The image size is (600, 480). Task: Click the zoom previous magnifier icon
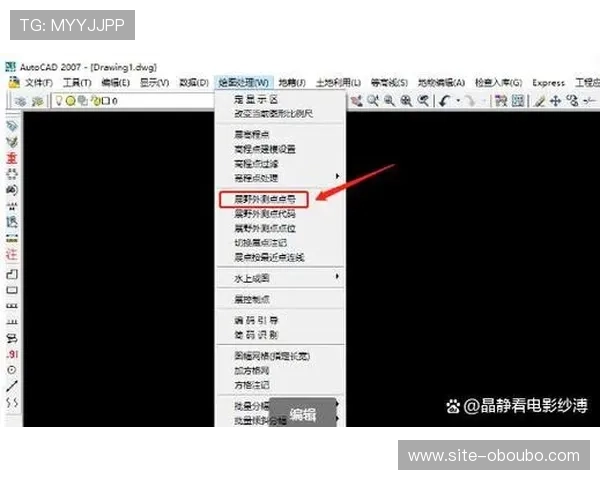click(423, 101)
